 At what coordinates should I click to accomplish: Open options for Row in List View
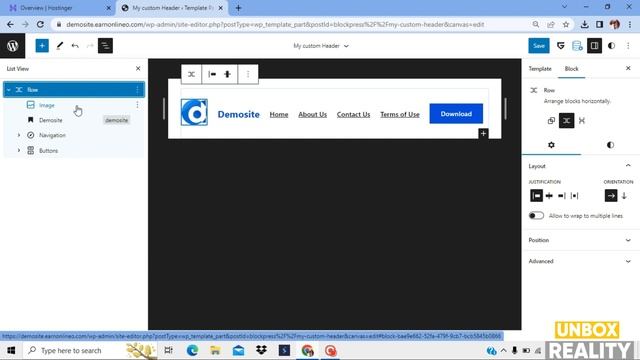pyautogui.click(x=137, y=89)
